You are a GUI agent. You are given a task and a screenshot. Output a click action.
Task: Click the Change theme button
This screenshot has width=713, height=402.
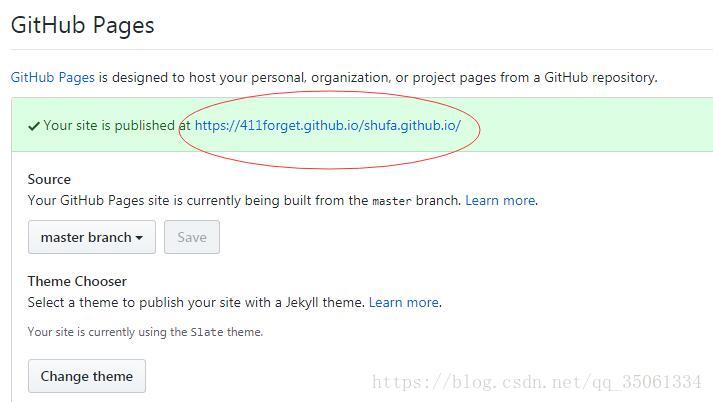[87, 376]
